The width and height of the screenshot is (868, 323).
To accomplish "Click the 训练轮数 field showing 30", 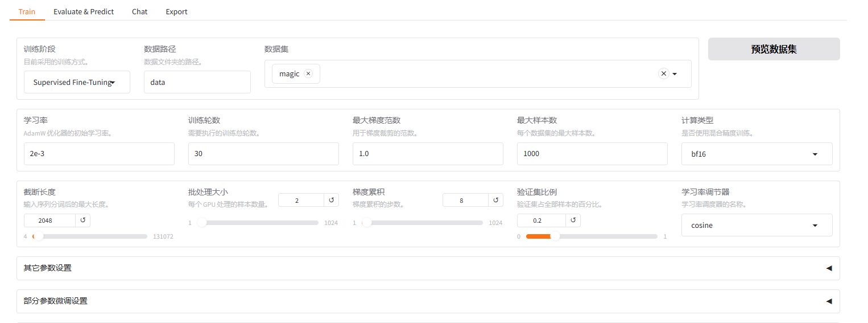I will (263, 154).
